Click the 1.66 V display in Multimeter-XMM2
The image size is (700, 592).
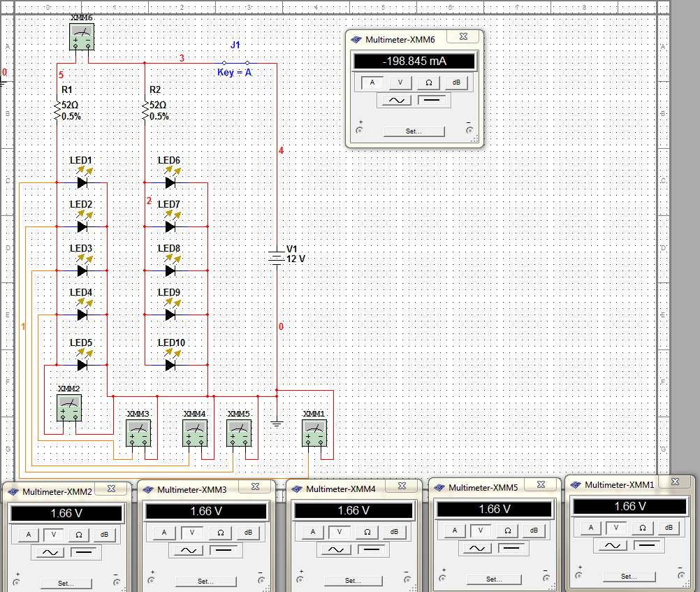coord(66,513)
